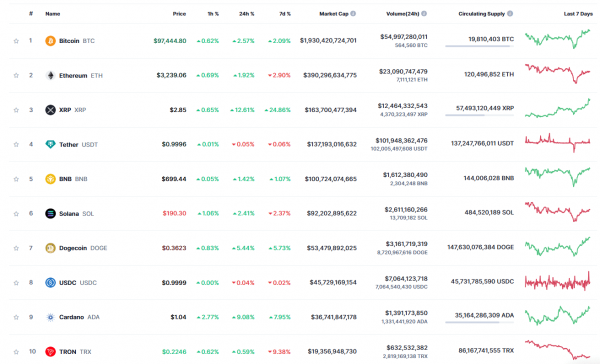Click the BNB yellow logo icon

click(x=51, y=179)
